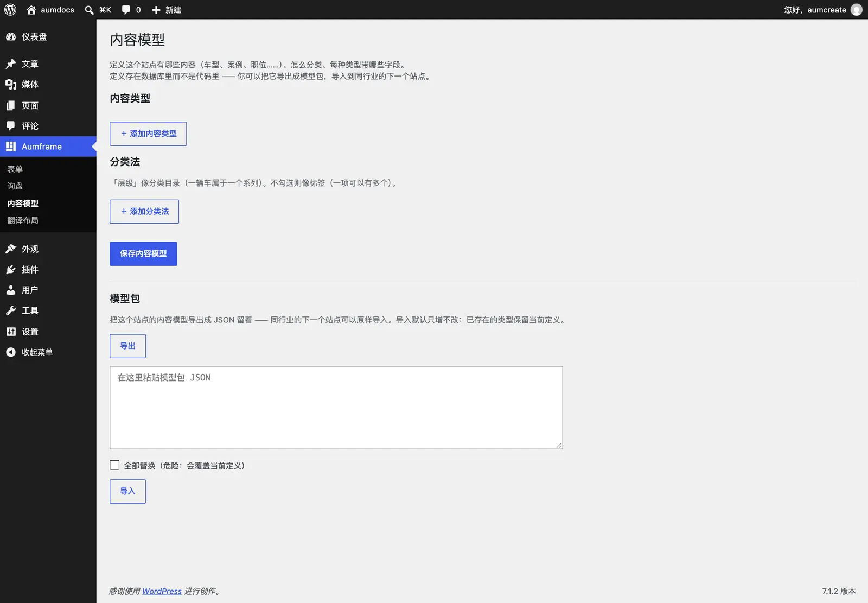Click the home icon beside aumdocs
Screen dimensions: 868x603
point(31,10)
